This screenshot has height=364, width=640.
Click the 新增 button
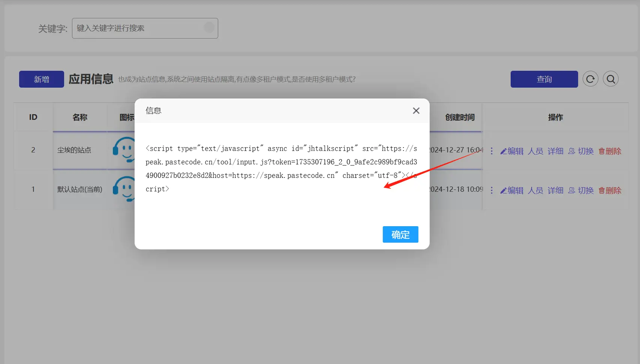(42, 79)
